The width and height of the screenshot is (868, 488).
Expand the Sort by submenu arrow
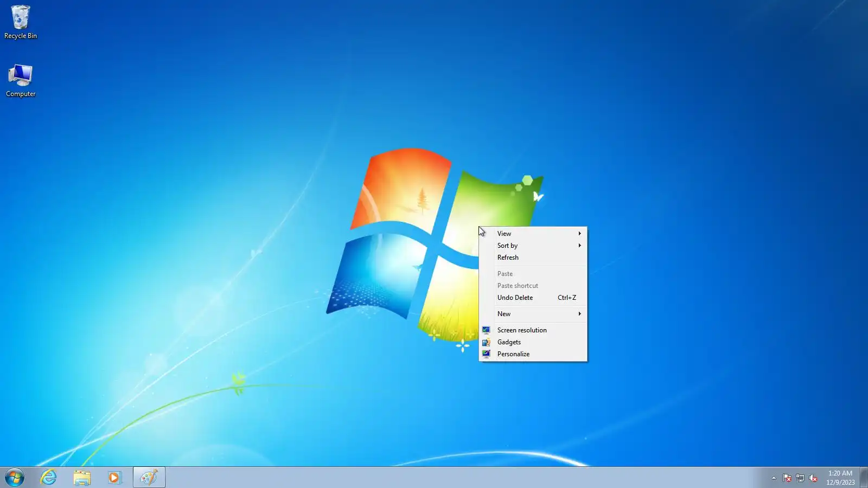(x=579, y=246)
